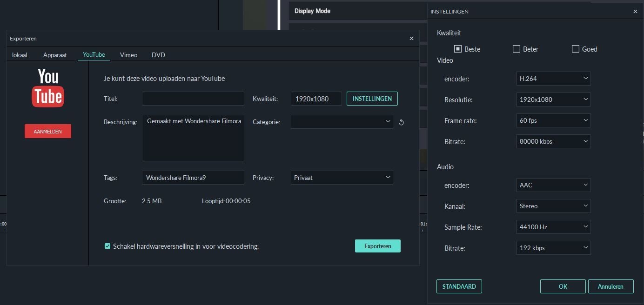644x305 pixels.
Task: Open INSTELLINGEN next to Kwaliteit
Action: 372,99
